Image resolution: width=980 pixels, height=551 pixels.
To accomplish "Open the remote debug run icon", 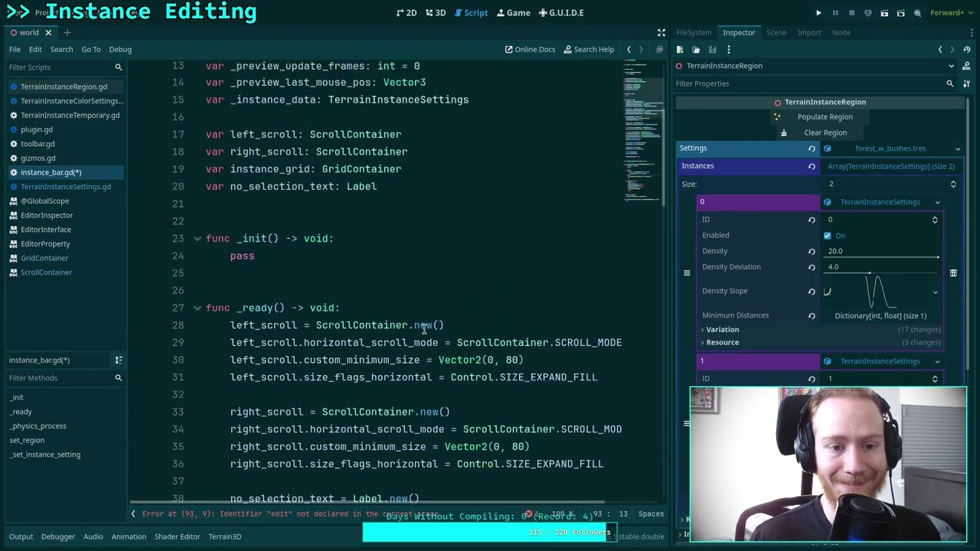I will pyautogui.click(x=868, y=13).
